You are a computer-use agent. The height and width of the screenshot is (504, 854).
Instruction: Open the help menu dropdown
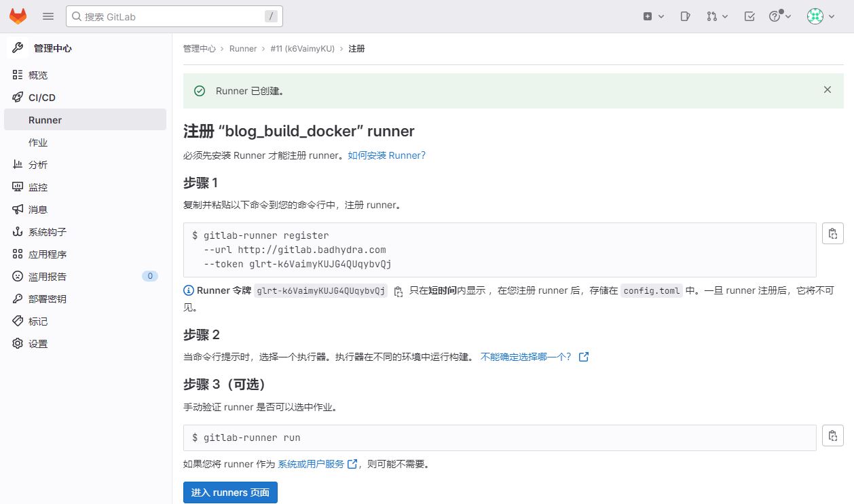pyautogui.click(x=780, y=16)
